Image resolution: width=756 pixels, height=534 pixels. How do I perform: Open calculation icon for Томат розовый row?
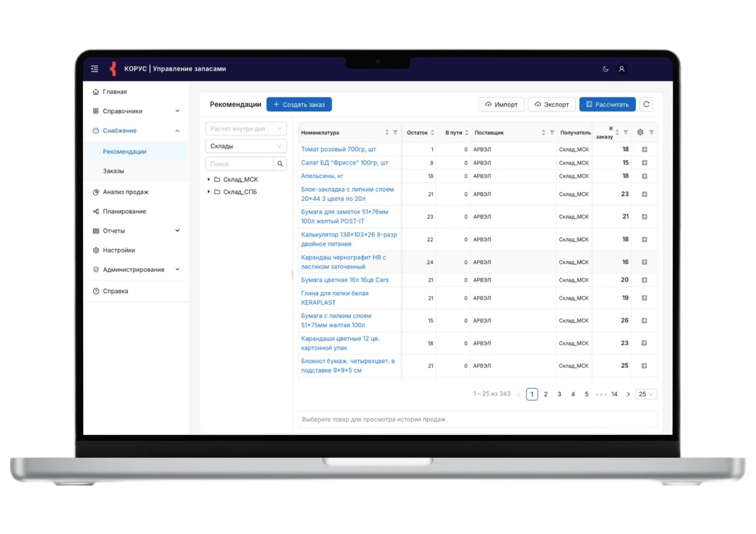644,150
